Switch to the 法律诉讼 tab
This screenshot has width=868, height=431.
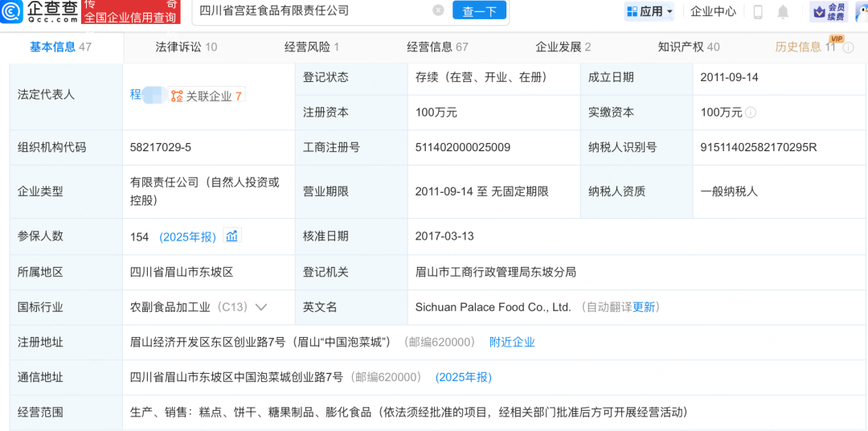pos(186,47)
